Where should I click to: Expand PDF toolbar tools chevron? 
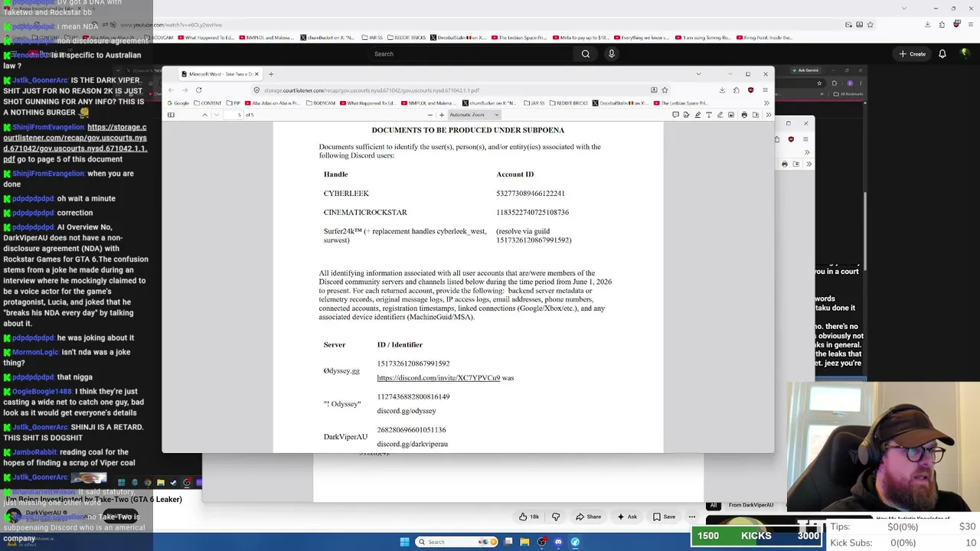[x=768, y=115]
